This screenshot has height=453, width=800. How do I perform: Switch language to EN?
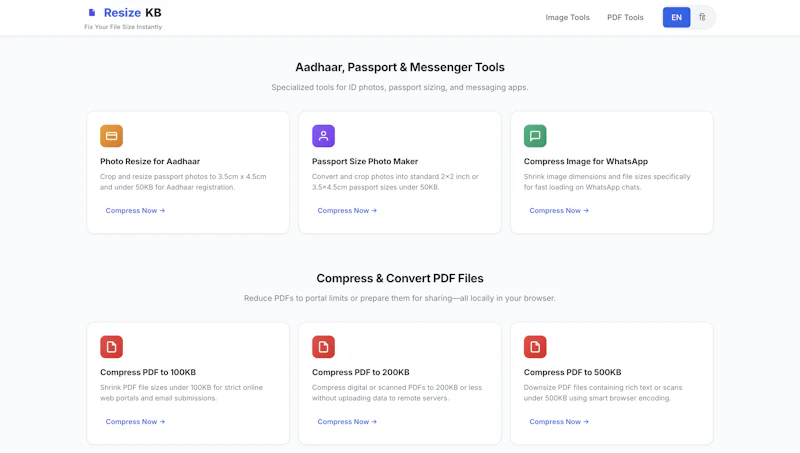(x=677, y=17)
